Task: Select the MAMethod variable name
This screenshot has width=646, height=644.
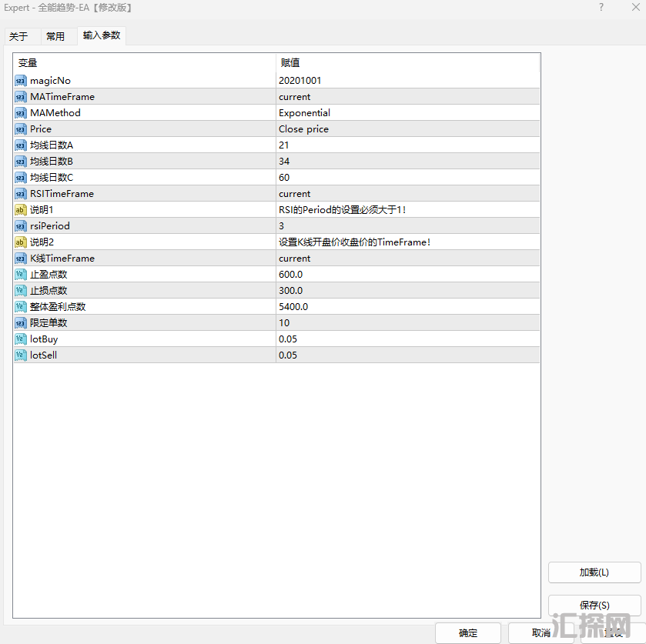Action: [55, 113]
